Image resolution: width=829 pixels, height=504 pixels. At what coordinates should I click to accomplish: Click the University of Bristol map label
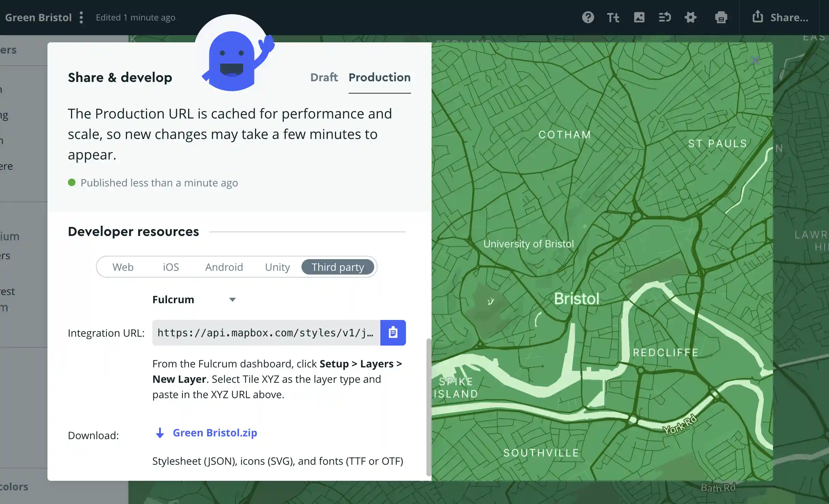pos(529,244)
